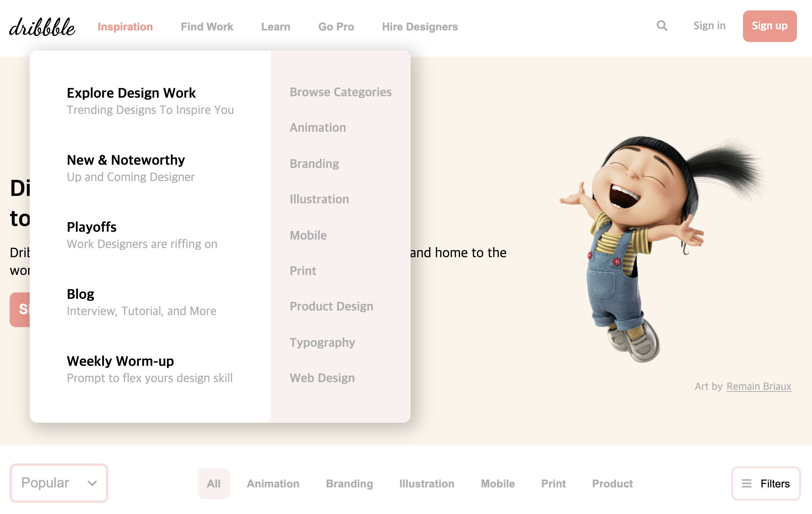Screen dimensions: 812x514
Task: Select the Branding filter tab
Action: coord(349,484)
